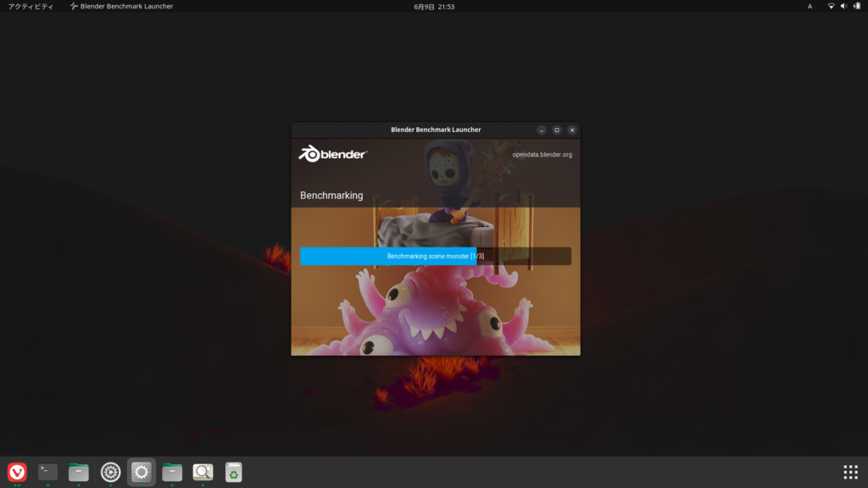The width and height of the screenshot is (868, 488).
Task: Open the magnifier image viewer icon in dock
Action: click(203, 472)
